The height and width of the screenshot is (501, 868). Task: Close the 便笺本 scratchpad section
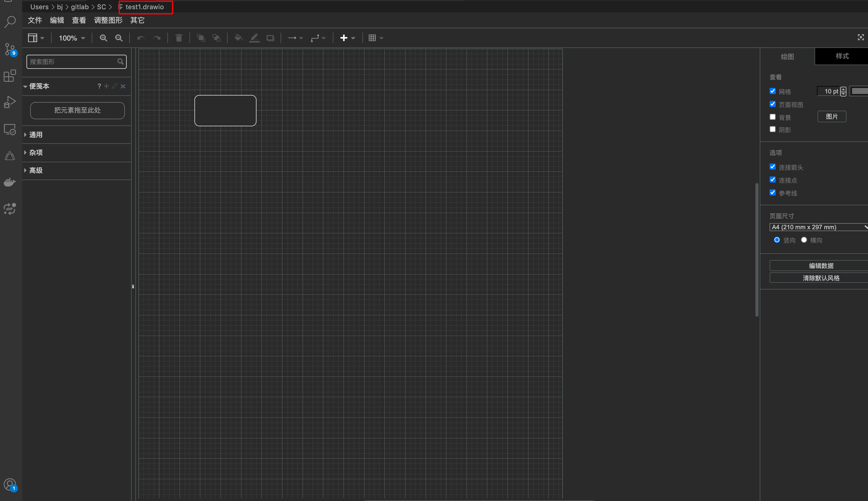pyautogui.click(x=123, y=86)
